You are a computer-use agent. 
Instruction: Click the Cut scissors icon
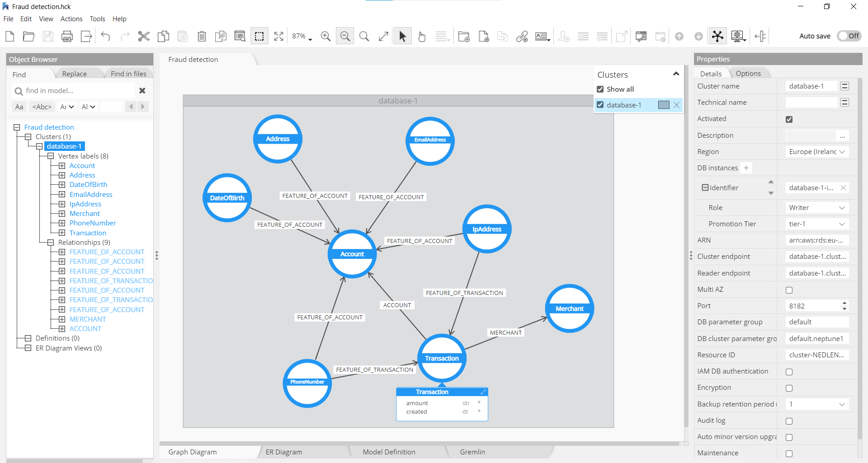point(144,36)
